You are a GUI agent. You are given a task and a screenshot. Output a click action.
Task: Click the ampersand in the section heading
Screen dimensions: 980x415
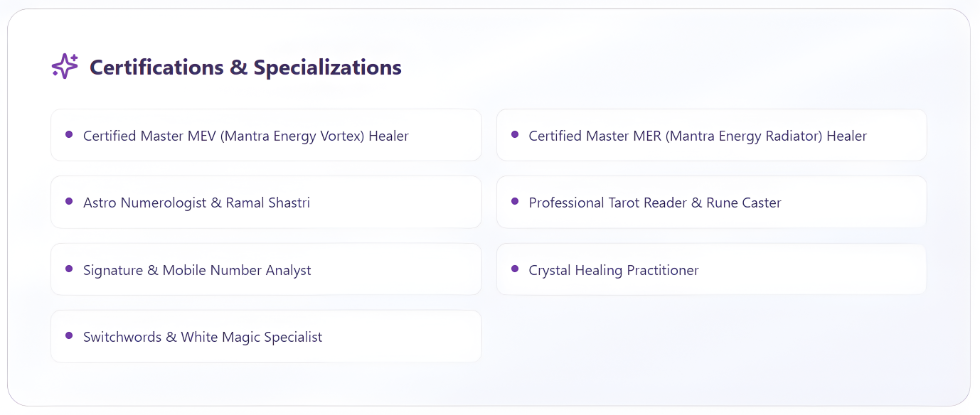coord(238,68)
